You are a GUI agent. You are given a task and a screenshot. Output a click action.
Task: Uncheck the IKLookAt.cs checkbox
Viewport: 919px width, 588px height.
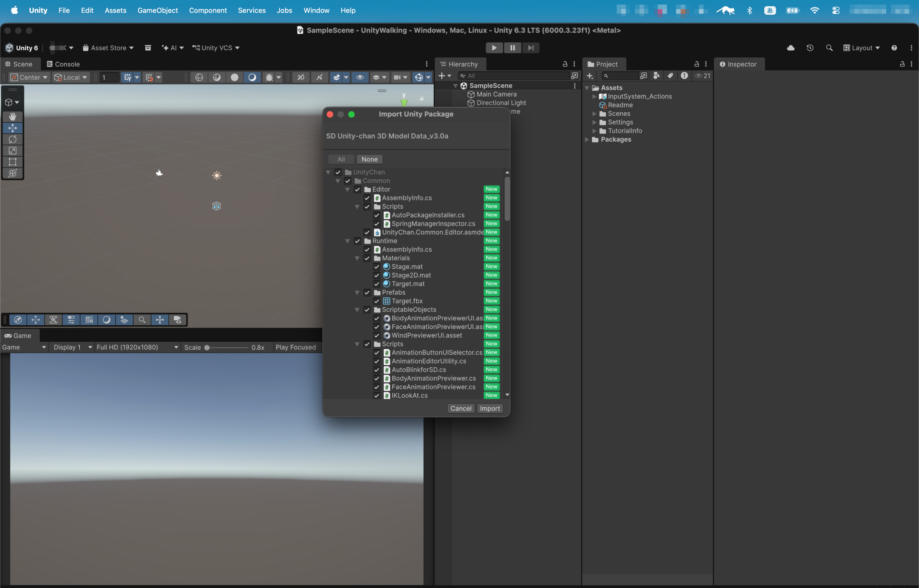376,396
